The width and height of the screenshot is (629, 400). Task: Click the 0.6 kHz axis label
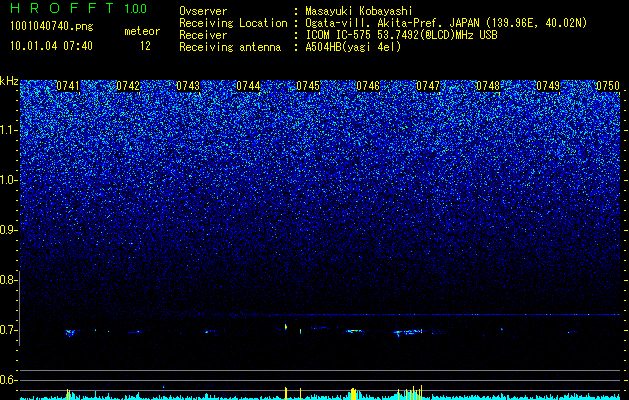click(x=7, y=380)
